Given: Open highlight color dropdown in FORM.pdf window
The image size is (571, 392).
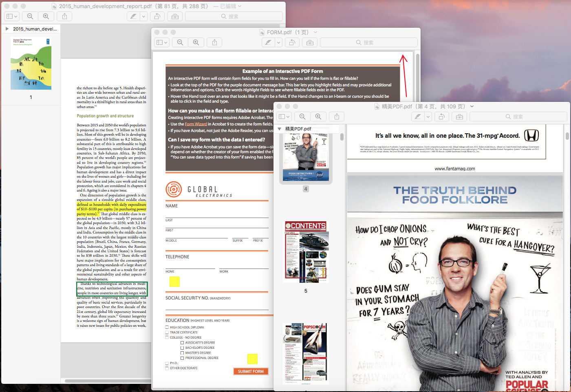Looking at the screenshot, I should point(278,42).
